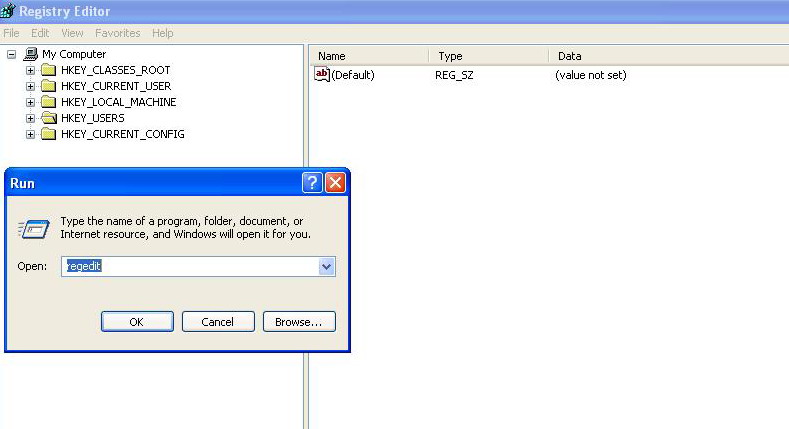The height and width of the screenshot is (429, 789).
Task: Click the (value not set) data cell
Action: point(591,75)
